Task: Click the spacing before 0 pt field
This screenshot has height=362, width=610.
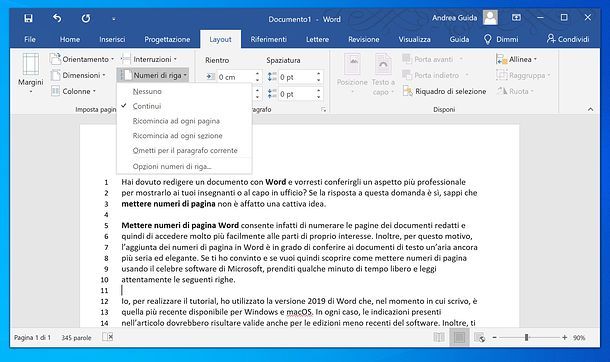Action: point(297,77)
